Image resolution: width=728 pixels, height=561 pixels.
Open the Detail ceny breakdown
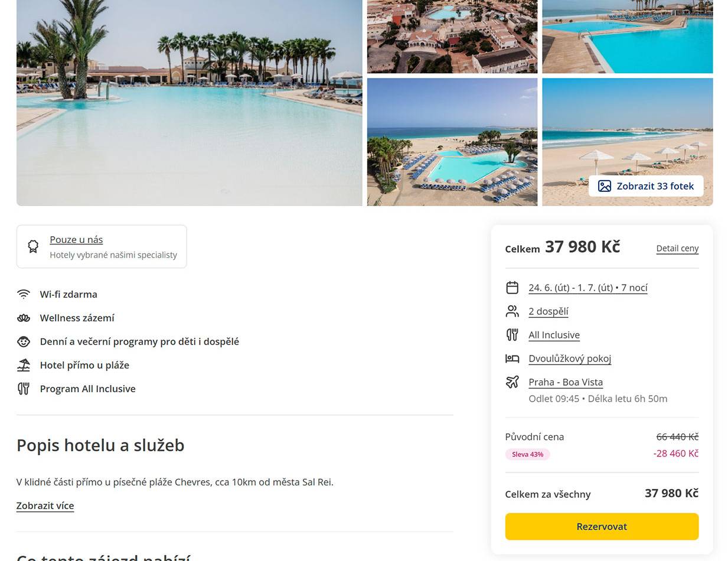pyautogui.click(x=677, y=248)
